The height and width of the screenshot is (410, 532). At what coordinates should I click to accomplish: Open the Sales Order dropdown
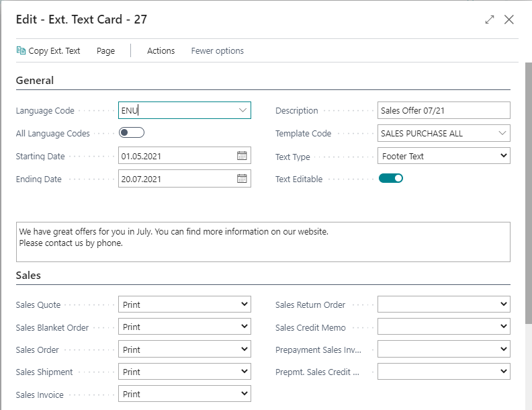[x=185, y=350]
